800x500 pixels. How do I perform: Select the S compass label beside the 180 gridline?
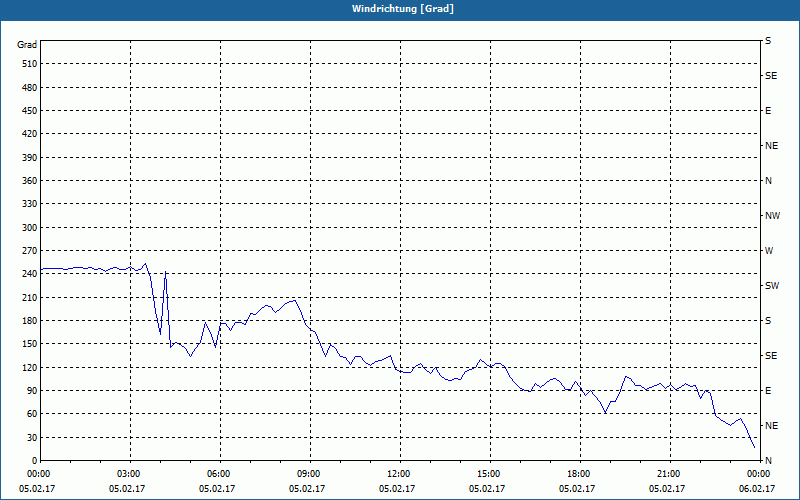click(768, 321)
